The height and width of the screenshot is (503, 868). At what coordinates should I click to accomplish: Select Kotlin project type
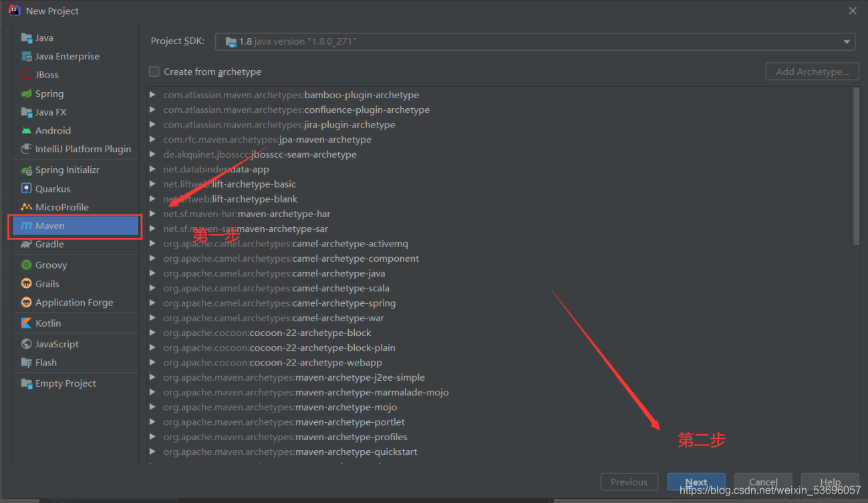coord(75,323)
